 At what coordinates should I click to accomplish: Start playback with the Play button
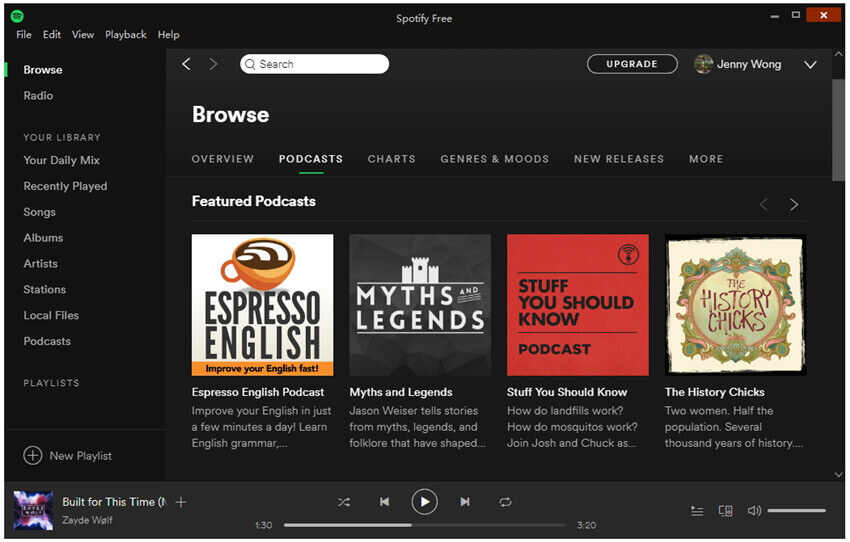coord(424,502)
